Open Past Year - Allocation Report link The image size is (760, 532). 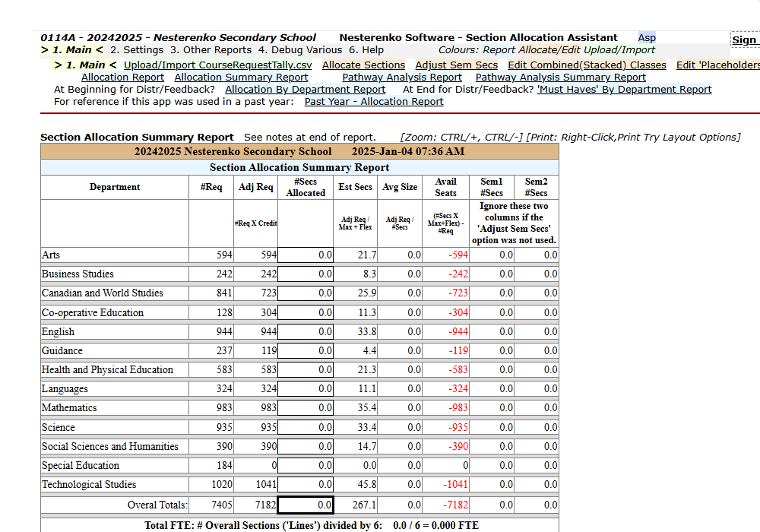373,102
